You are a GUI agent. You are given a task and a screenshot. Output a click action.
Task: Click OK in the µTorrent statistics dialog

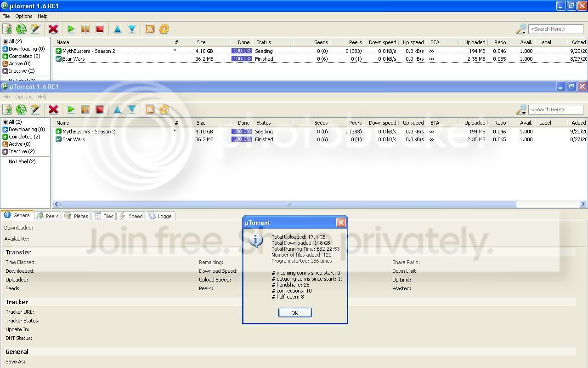295,312
